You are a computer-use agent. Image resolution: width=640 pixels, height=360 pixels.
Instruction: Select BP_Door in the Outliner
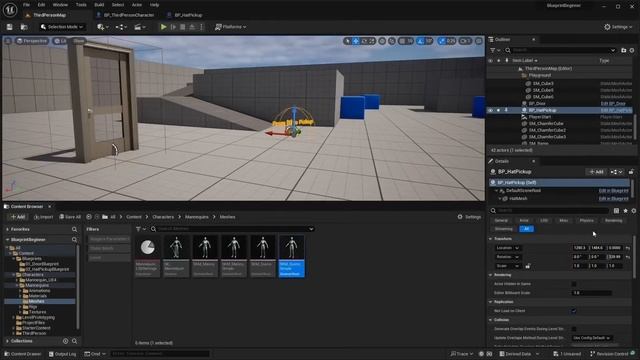[x=537, y=104]
